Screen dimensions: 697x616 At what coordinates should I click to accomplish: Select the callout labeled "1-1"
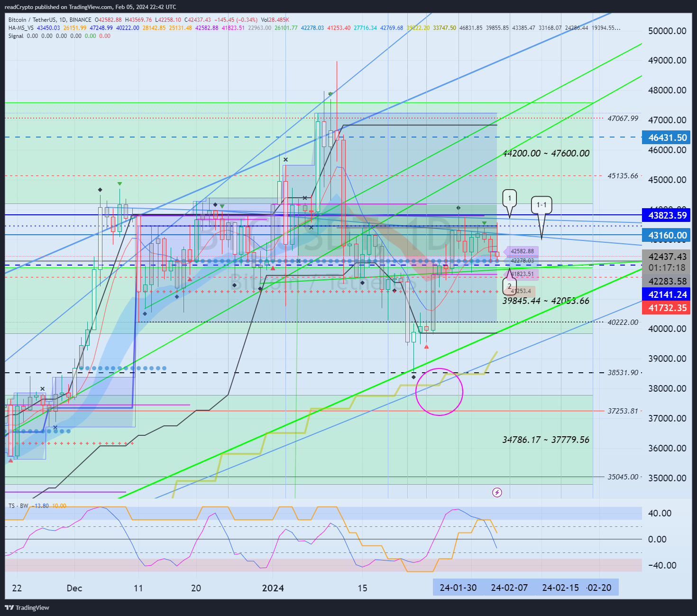pos(541,205)
